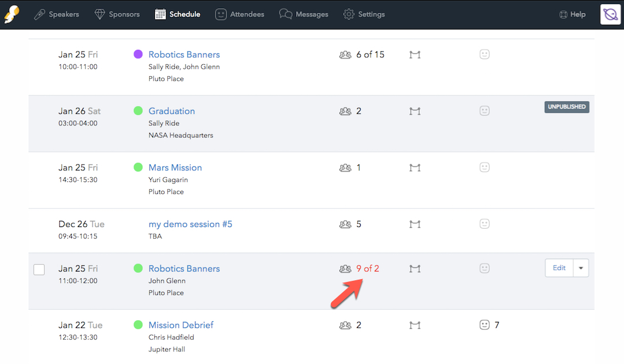Click waitlist rope icon in Robotics Banners 10:00
Screen dimensions: 624x364
415,55
